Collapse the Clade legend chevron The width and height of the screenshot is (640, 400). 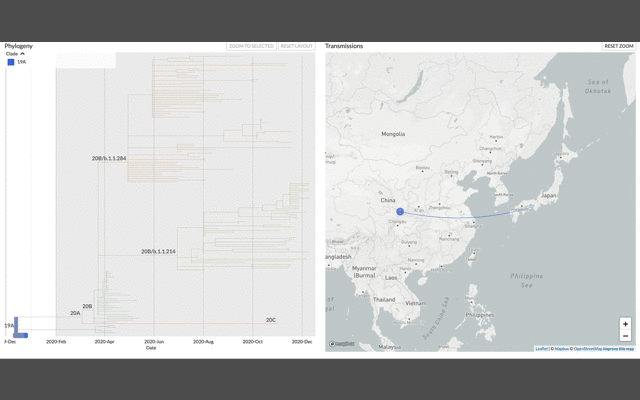pyautogui.click(x=23, y=54)
